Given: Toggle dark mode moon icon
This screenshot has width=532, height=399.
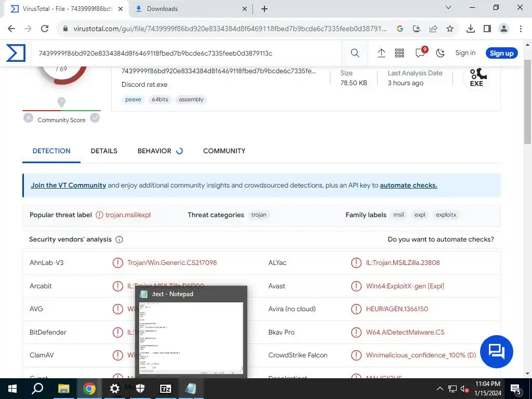Looking at the screenshot, I should pos(441,53).
